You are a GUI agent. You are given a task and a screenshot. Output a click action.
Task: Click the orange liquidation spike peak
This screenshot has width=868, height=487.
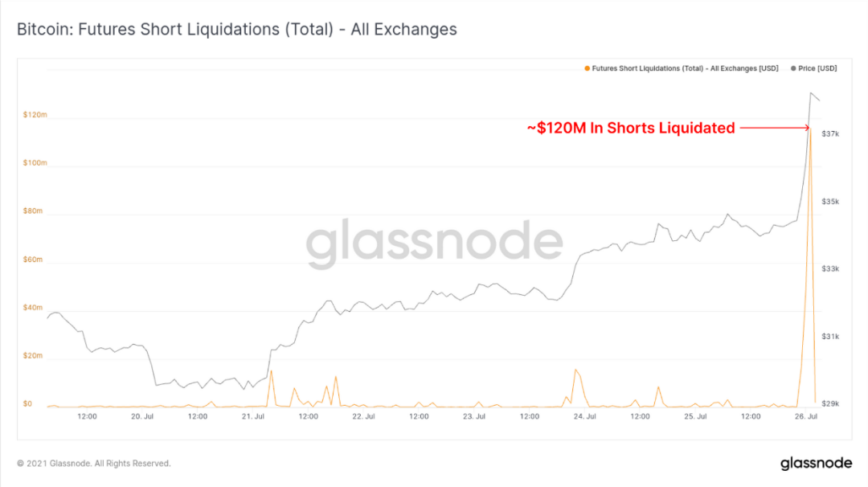point(810,131)
